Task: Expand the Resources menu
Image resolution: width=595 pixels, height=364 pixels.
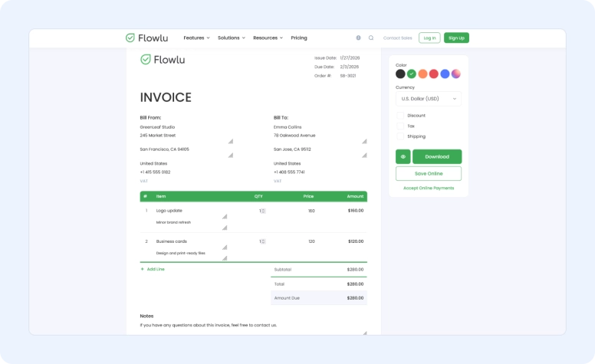Action: [x=268, y=38]
